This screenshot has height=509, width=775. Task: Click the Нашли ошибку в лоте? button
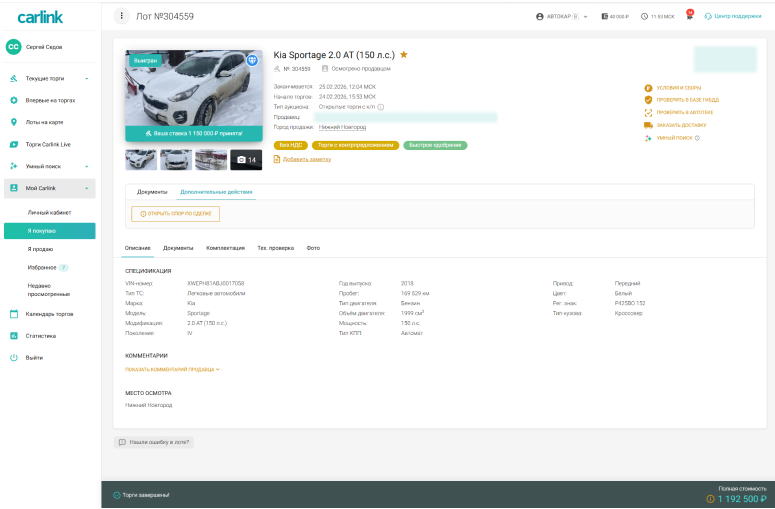point(154,441)
